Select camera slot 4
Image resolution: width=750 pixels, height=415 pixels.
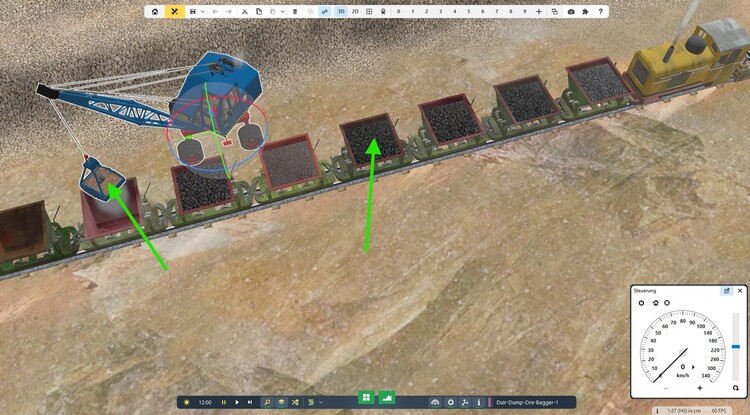pos(454,11)
